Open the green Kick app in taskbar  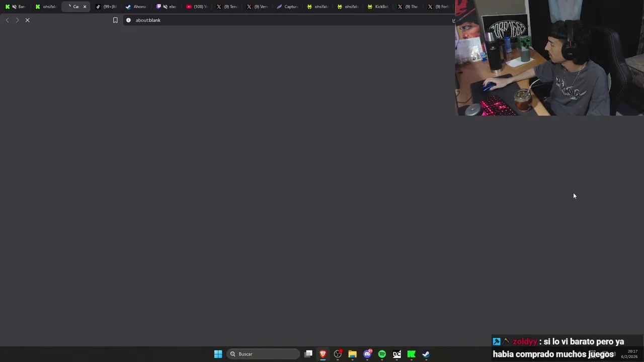[x=412, y=354]
